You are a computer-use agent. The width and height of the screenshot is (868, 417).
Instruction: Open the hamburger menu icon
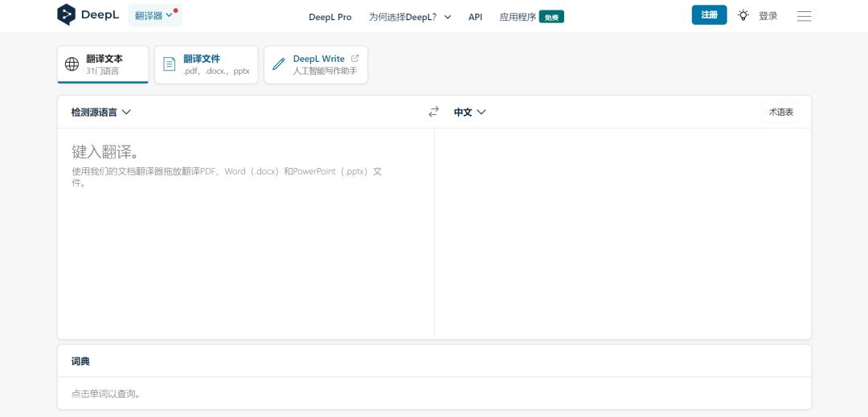pyautogui.click(x=804, y=16)
